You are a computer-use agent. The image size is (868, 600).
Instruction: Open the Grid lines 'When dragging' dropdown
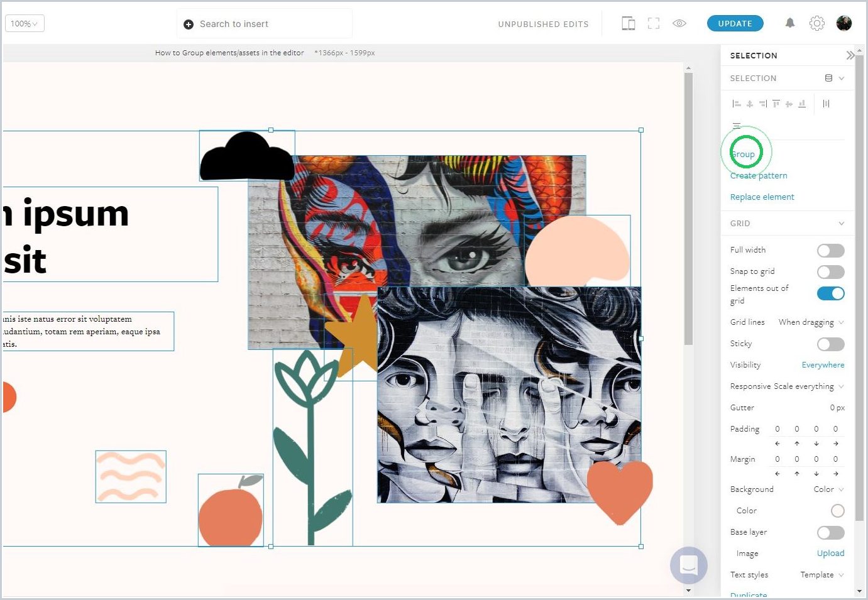811,322
